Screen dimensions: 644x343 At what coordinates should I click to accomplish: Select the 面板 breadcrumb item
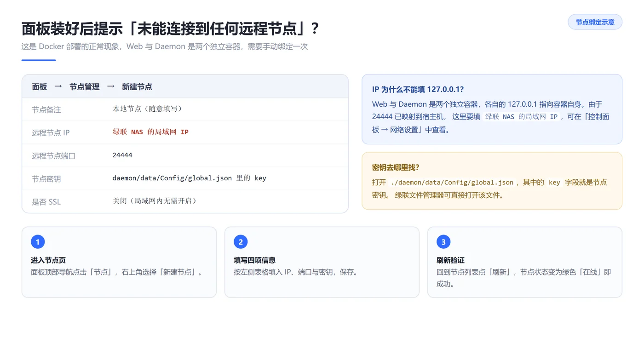(40, 87)
